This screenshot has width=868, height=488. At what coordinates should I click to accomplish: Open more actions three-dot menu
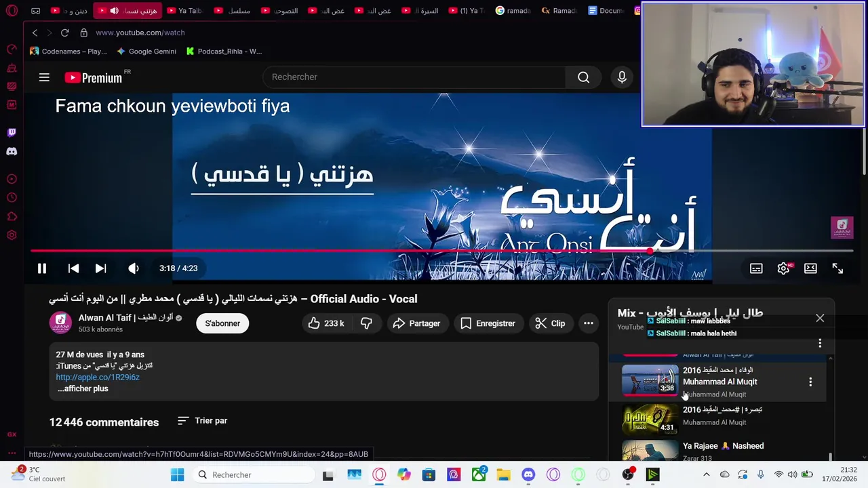click(x=589, y=323)
